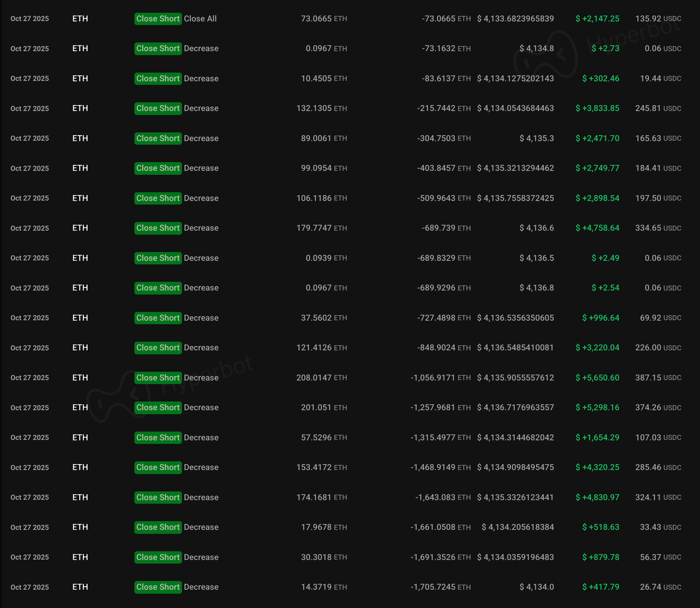Click the fee 184.41 USDC
This screenshot has height=608, width=700.
click(658, 168)
